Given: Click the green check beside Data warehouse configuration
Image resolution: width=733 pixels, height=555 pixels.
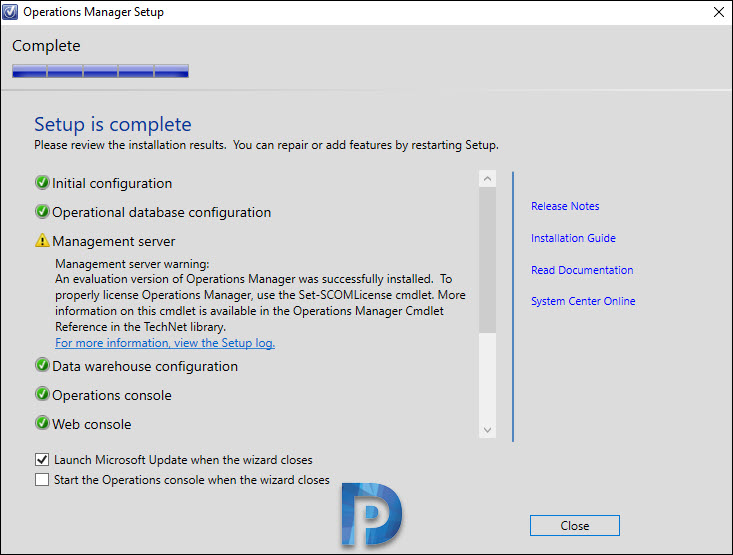Looking at the screenshot, I should point(42,365).
